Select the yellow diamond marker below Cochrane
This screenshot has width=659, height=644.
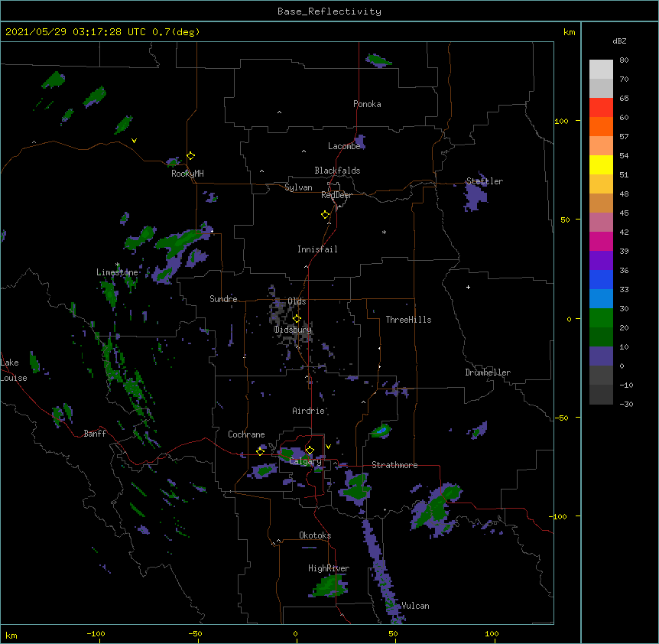[x=260, y=452]
